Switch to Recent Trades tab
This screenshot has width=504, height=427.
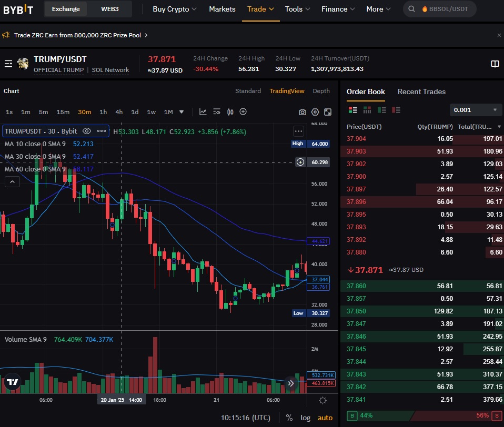pos(421,91)
